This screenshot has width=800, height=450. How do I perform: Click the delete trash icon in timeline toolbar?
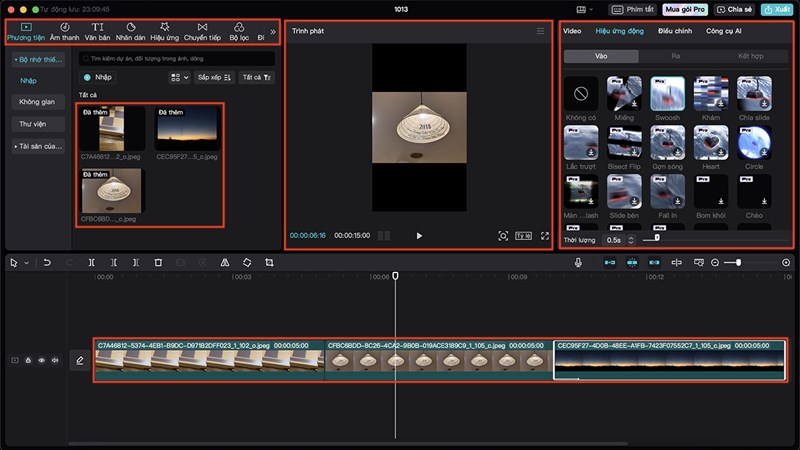click(x=158, y=262)
